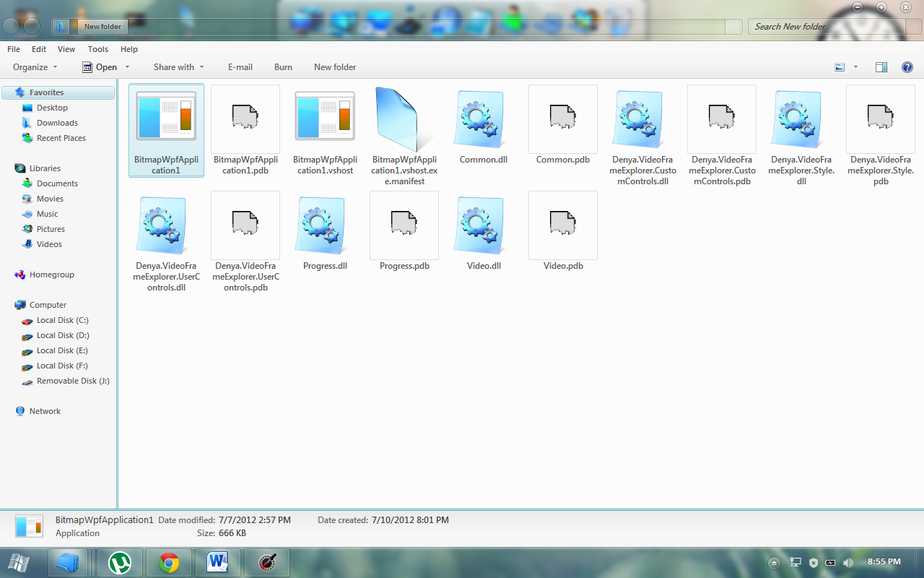Viewport: 924px width, 578px height.
Task: Select the Video.pdb file icon
Action: [563, 225]
